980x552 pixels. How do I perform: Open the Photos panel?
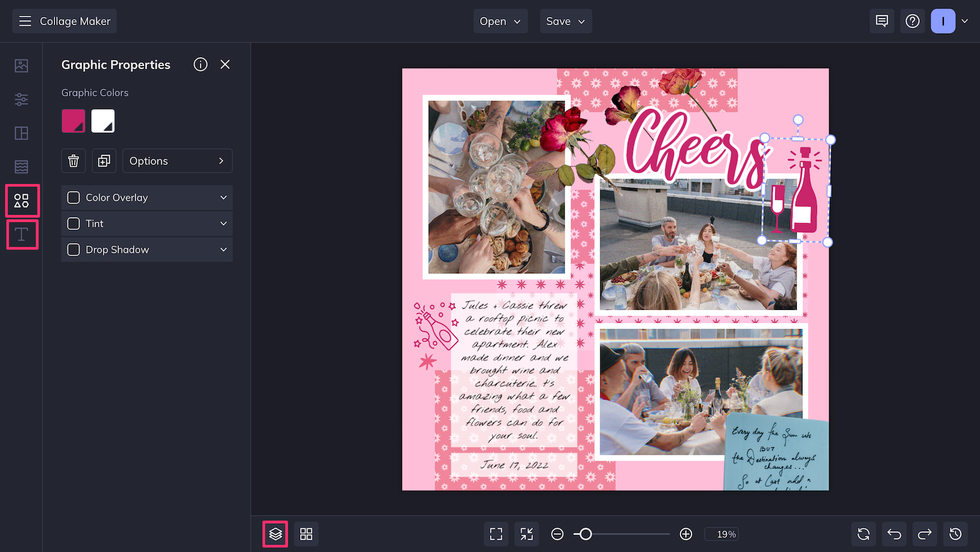(x=21, y=66)
